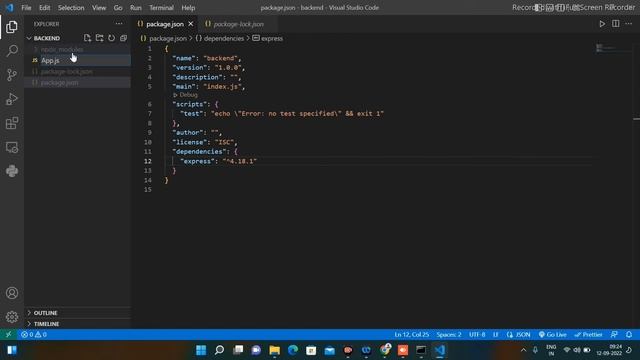The width and height of the screenshot is (640, 360).
Task: Open the Selection menu
Action: click(71, 8)
